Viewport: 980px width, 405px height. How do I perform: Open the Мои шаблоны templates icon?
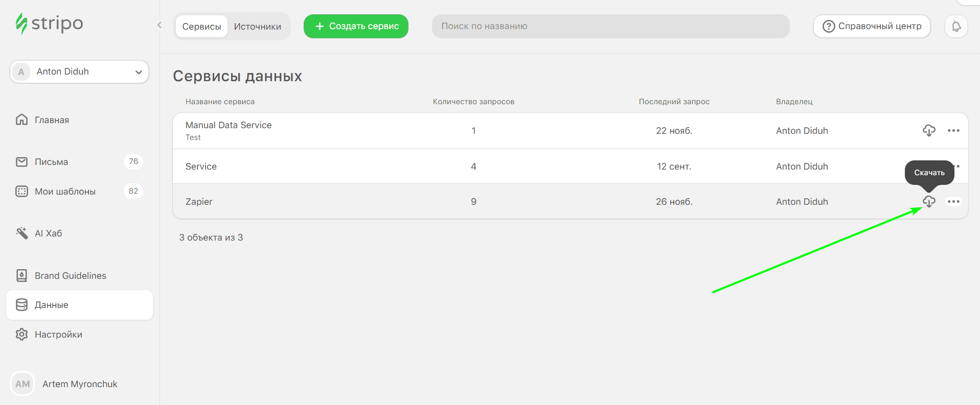click(x=21, y=192)
